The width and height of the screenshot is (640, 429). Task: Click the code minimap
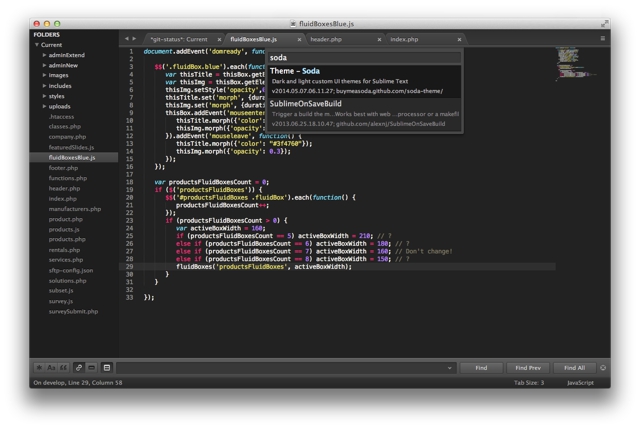click(x=576, y=64)
